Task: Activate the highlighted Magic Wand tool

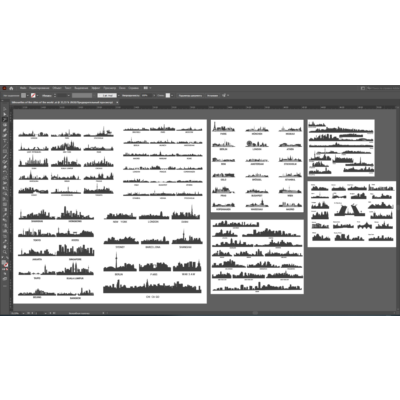Action: click(x=5, y=119)
